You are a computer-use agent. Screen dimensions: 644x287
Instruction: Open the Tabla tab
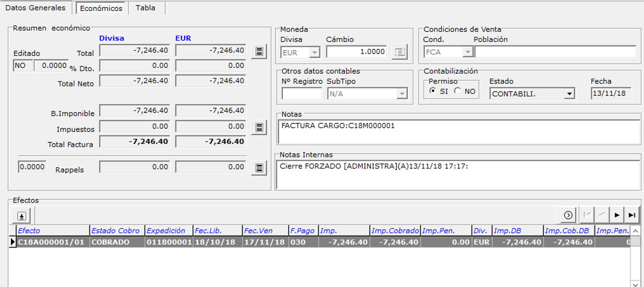145,8
